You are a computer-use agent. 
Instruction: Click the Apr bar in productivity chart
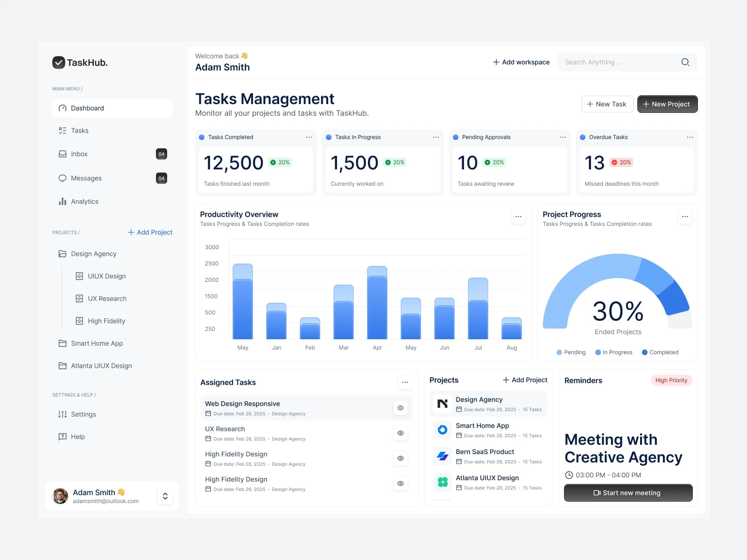point(377,302)
